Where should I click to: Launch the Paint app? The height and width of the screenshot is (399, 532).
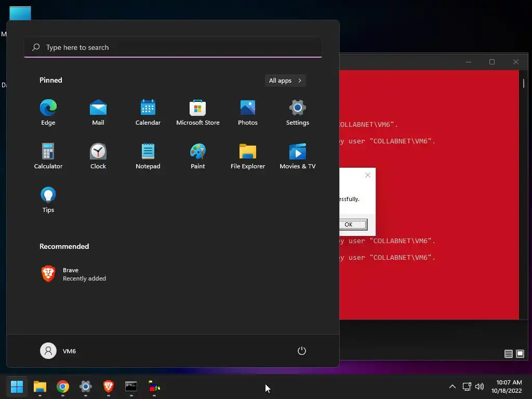(198, 156)
